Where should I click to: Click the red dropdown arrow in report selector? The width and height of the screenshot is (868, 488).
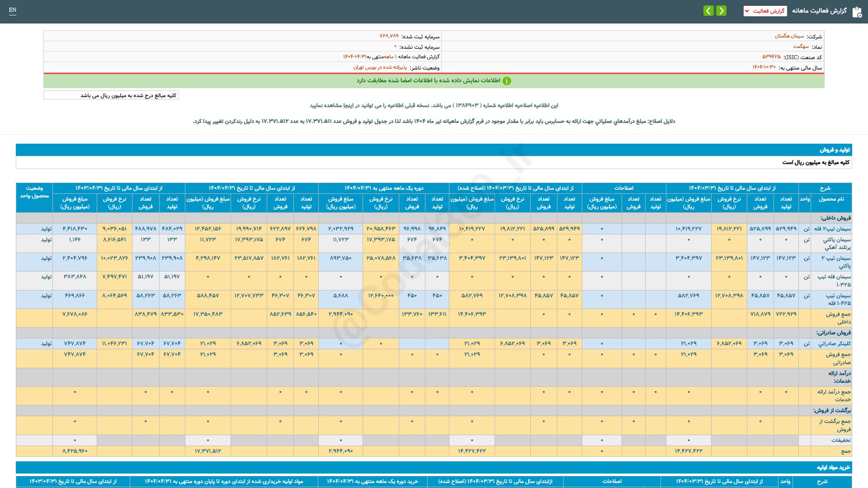[747, 11]
